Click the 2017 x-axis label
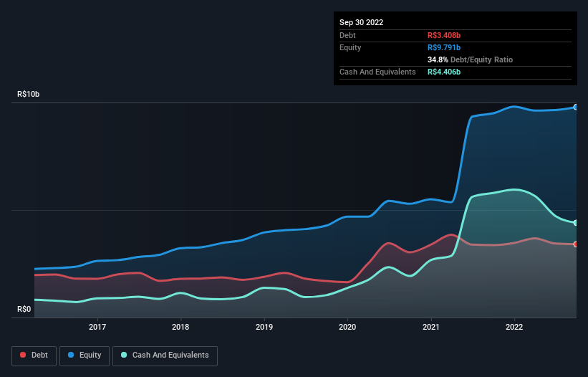Image resolution: width=588 pixels, height=377 pixels. (97, 327)
